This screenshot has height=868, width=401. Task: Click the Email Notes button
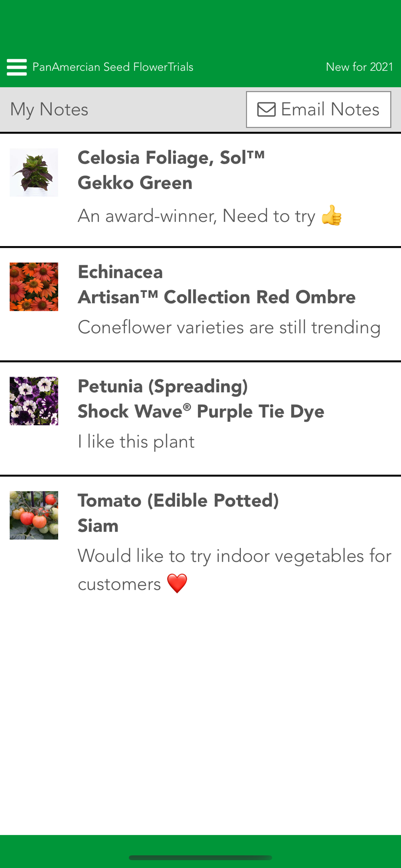319,109
